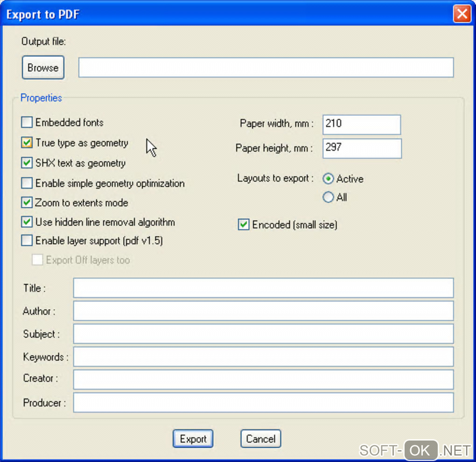Click the Browse button for output file

(43, 67)
